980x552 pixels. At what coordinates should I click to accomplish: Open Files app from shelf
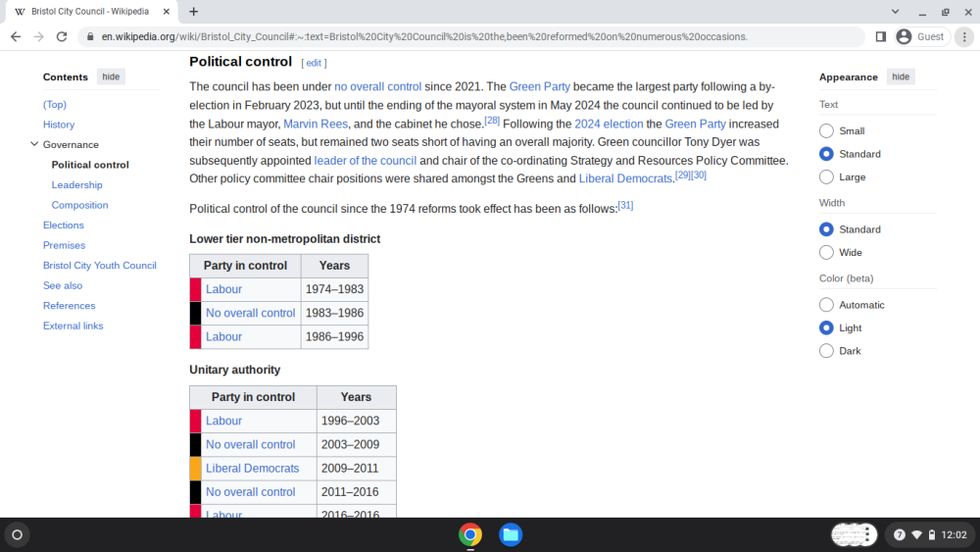[511, 534]
